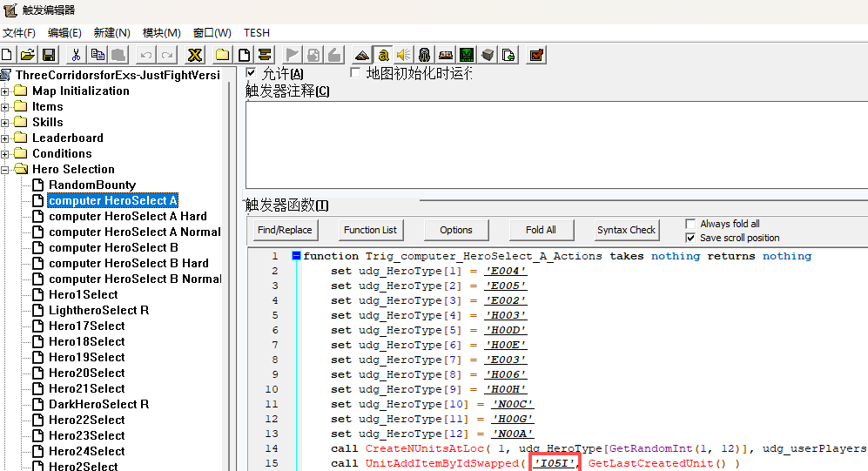This screenshot has width=868, height=471.
Task: Click the Paste icon in toolbar
Action: click(118, 55)
